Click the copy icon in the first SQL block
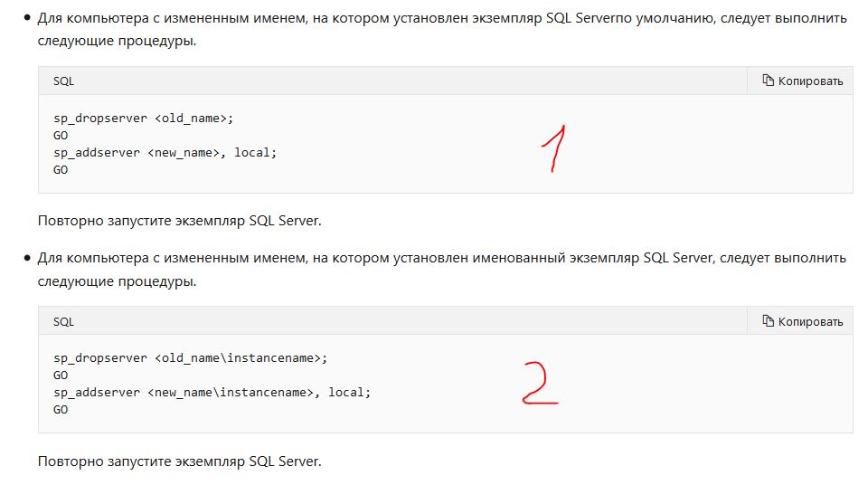 (x=768, y=81)
